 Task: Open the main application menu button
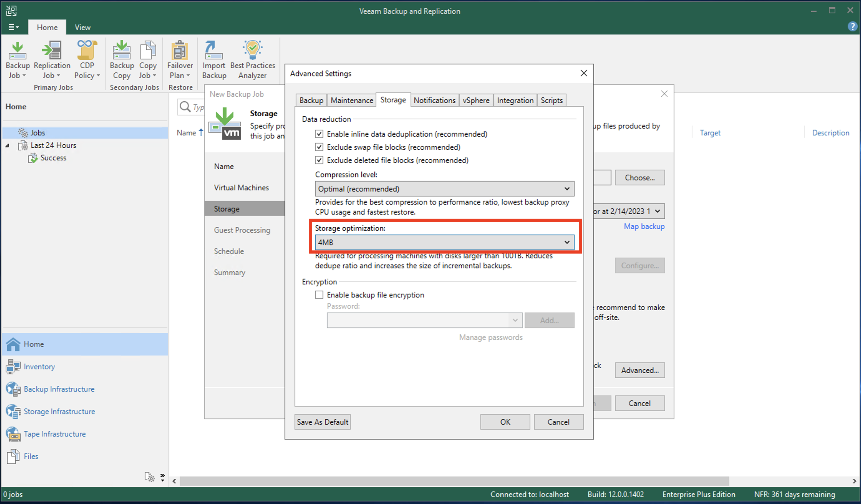point(13,27)
